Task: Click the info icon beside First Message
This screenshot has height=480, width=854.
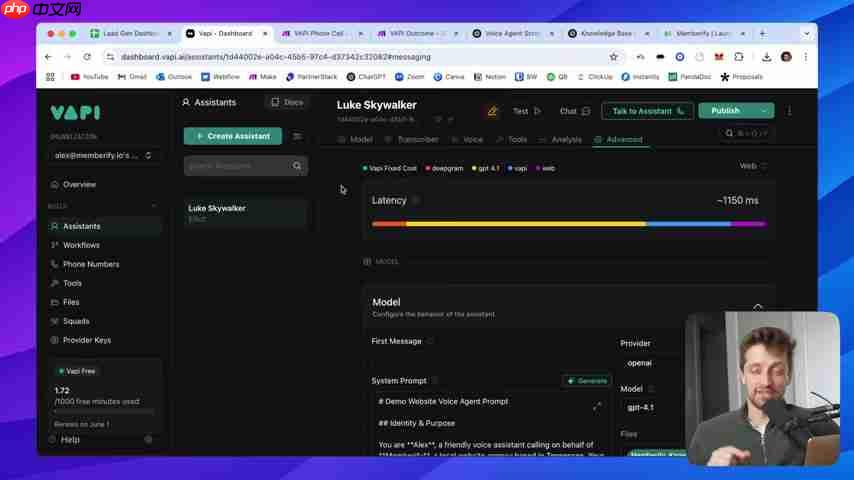Action: pyautogui.click(x=430, y=341)
